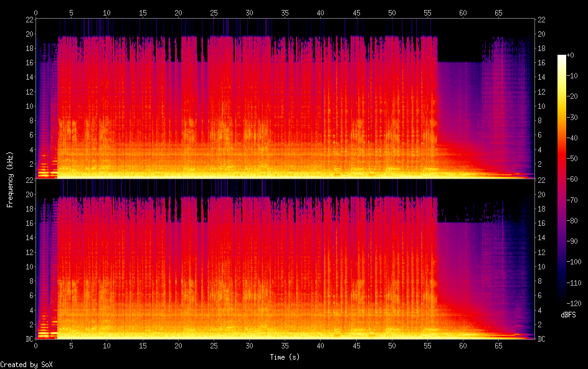Click the 10 tick on bottom time axis

pos(107,345)
